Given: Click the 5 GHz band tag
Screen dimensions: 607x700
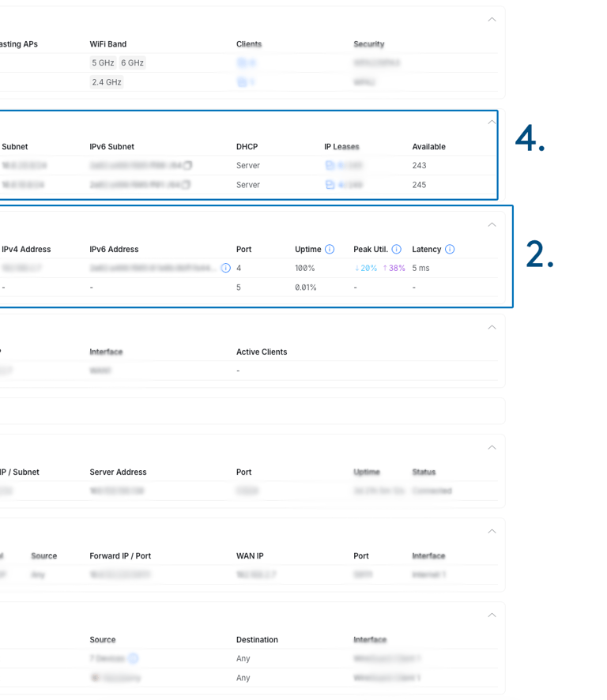Looking at the screenshot, I should [x=103, y=63].
